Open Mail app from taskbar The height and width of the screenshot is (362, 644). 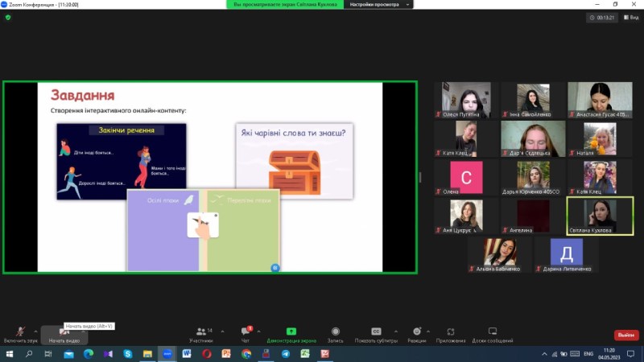point(68,354)
